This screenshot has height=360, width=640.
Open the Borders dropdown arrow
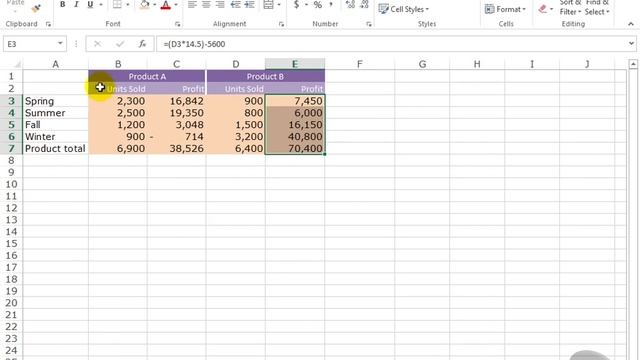pyautogui.click(x=128, y=5)
